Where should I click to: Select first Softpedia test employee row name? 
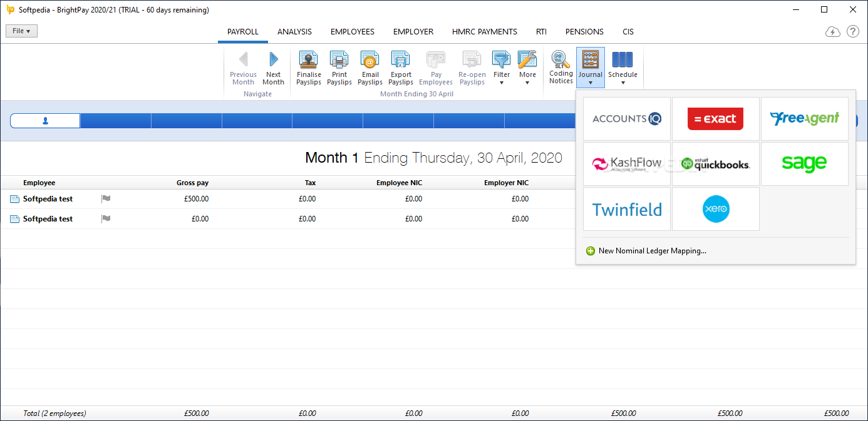[48, 199]
